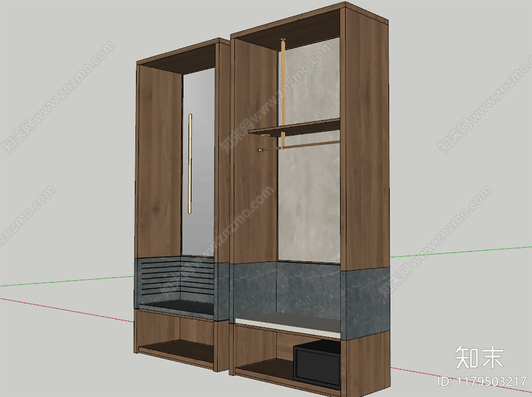
Task: Select the vertical brass hanging pole in the right cabinet
Action: pyautogui.click(x=283, y=93)
